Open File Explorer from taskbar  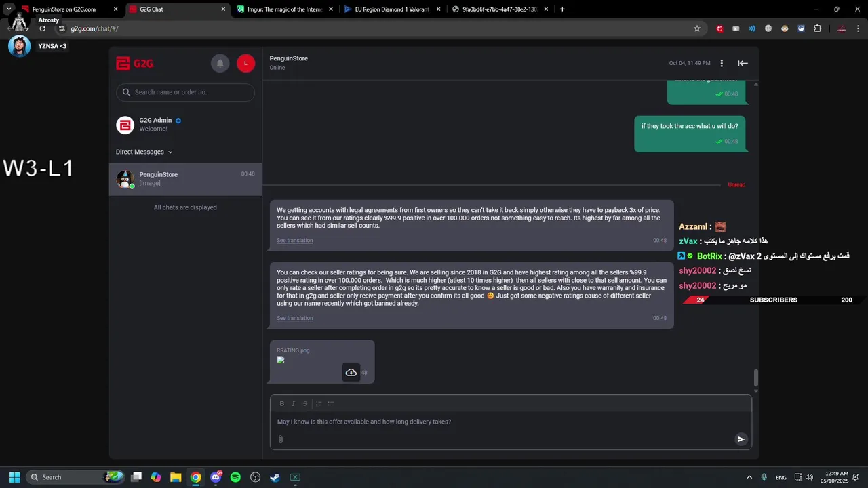coord(176,477)
